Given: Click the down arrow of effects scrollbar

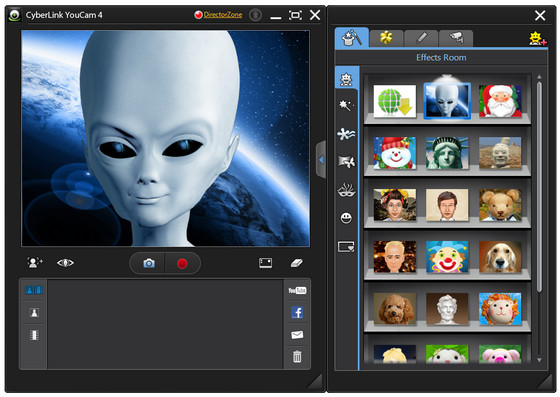Looking at the screenshot, I should [539, 360].
